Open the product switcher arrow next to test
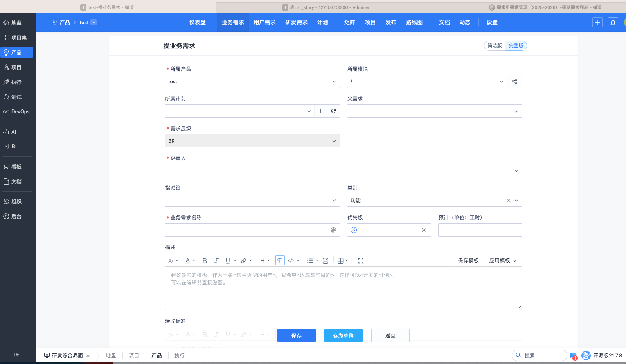This screenshot has height=364, width=626. click(x=94, y=22)
